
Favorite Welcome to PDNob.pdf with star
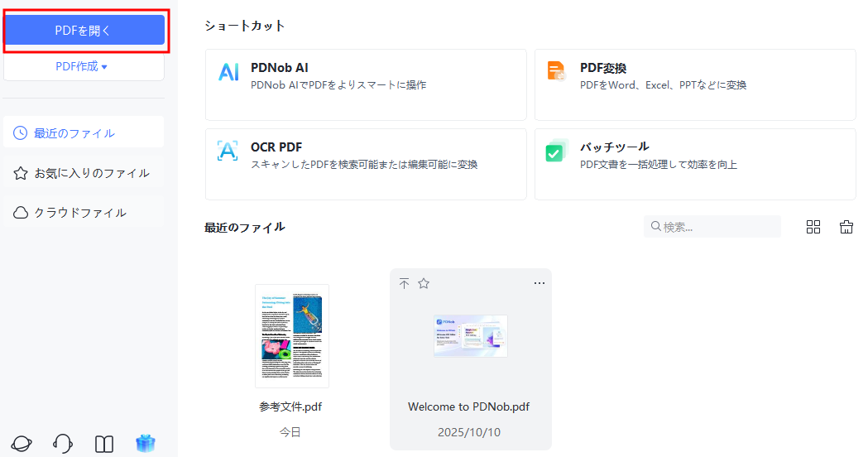pos(424,284)
